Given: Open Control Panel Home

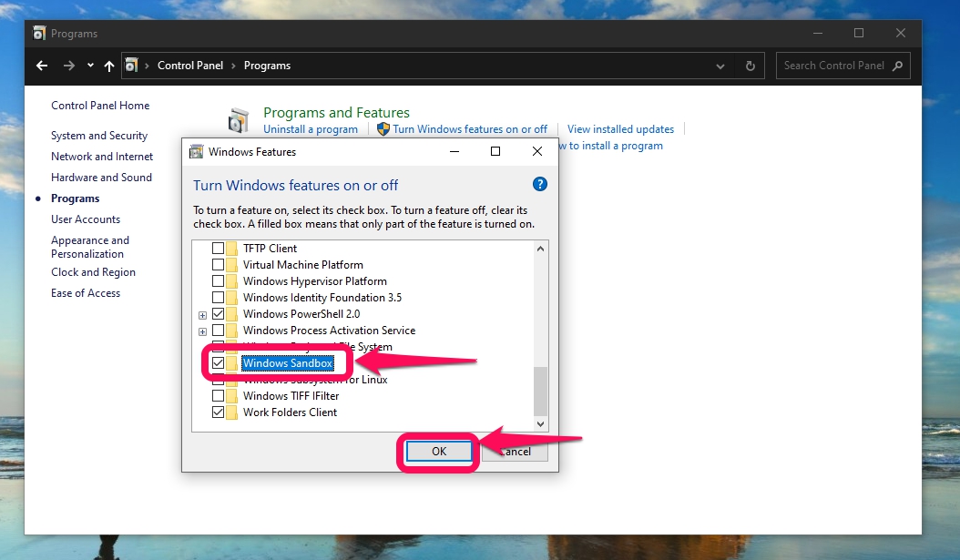Looking at the screenshot, I should [x=100, y=106].
